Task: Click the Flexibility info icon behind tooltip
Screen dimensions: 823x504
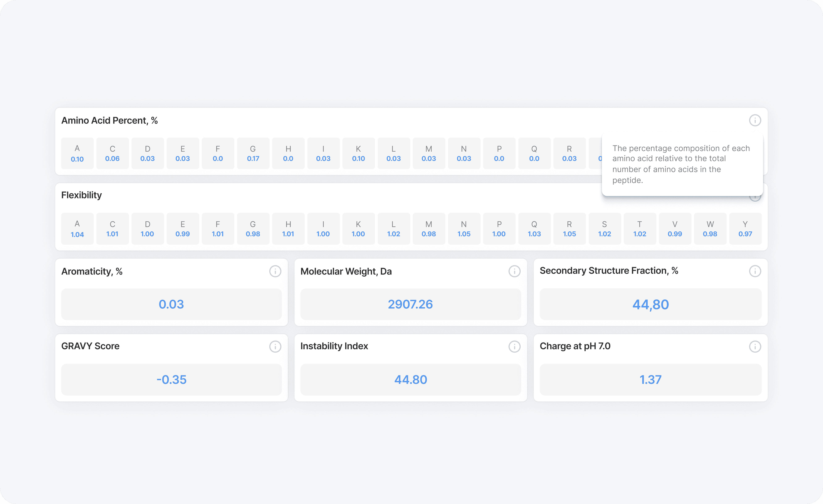Action: [x=755, y=199]
